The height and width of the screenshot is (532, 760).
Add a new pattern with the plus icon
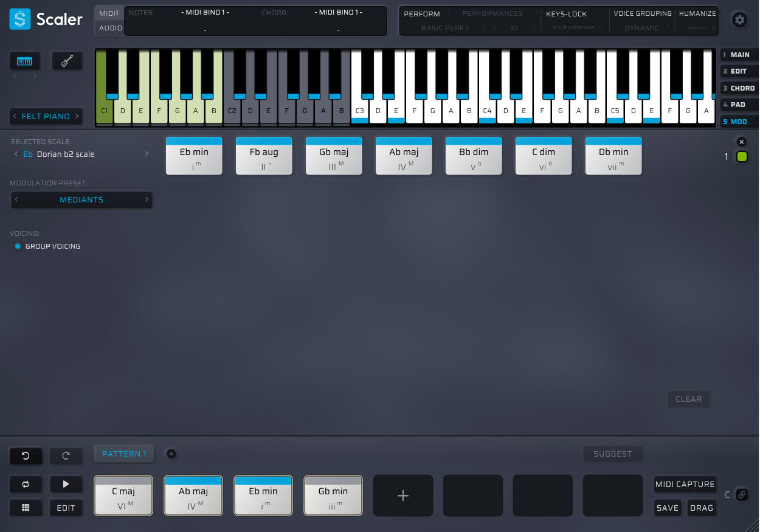[171, 454]
